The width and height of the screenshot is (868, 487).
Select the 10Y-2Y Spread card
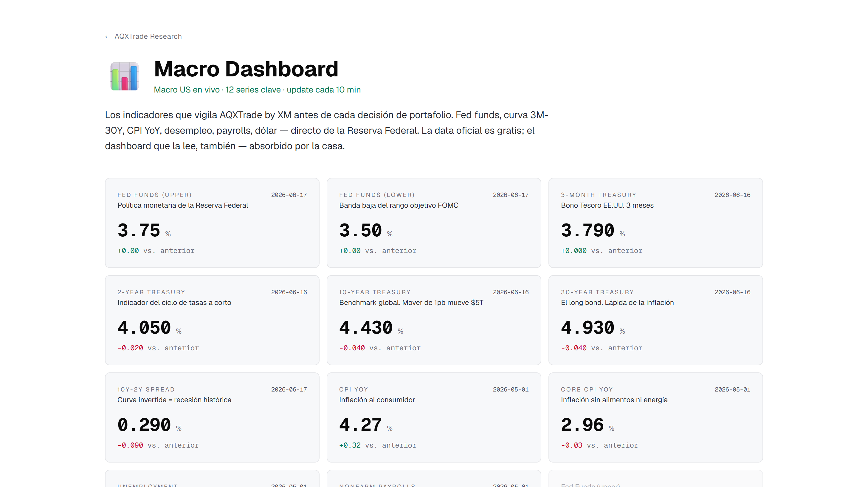click(212, 417)
